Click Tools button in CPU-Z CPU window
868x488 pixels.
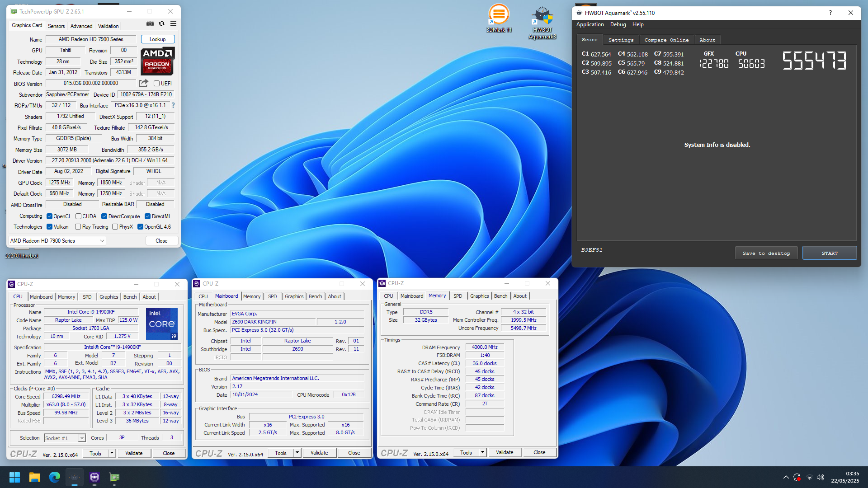pos(95,453)
